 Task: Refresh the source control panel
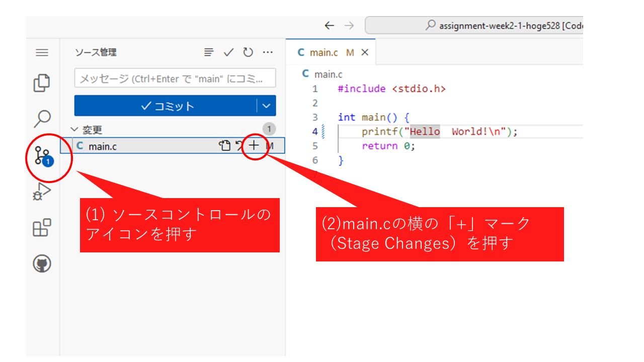[248, 52]
